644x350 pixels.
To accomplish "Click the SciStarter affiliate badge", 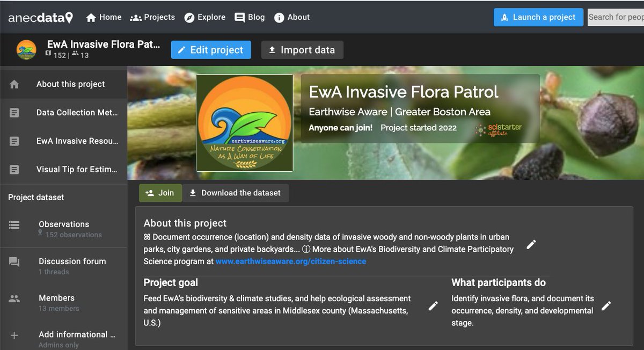I will pyautogui.click(x=499, y=129).
